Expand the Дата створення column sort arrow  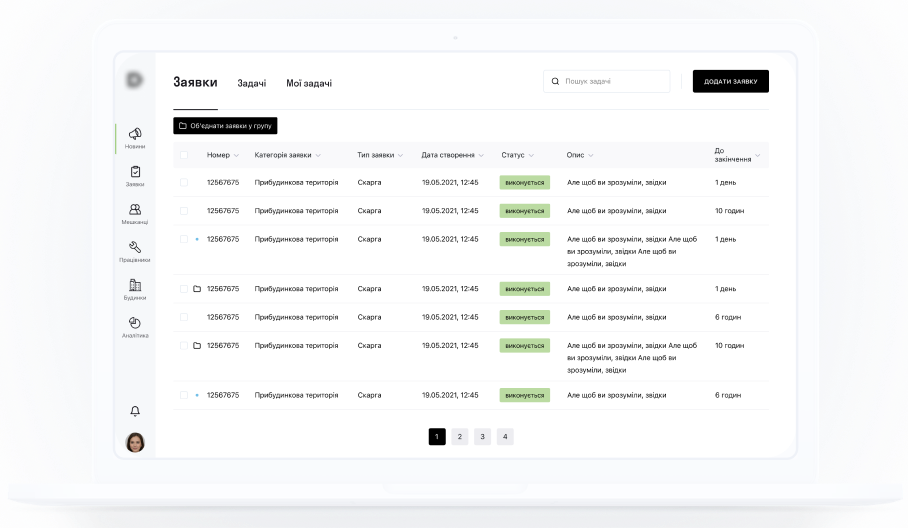click(485, 156)
